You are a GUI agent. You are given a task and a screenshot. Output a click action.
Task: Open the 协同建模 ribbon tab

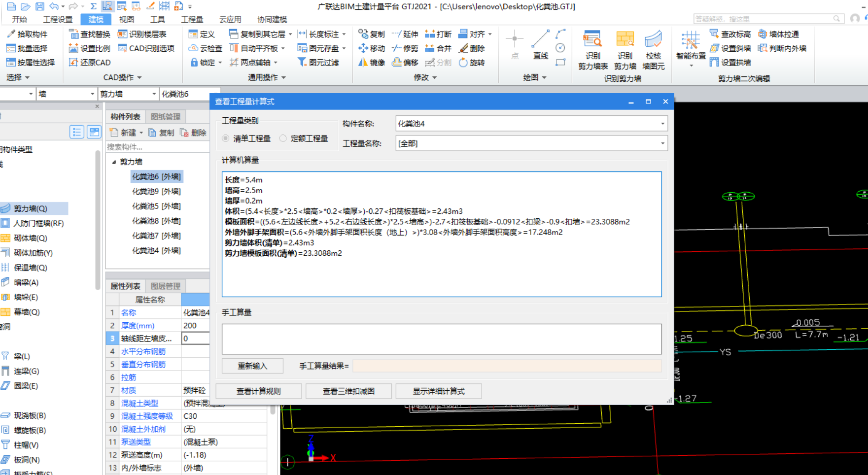tap(272, 19)
